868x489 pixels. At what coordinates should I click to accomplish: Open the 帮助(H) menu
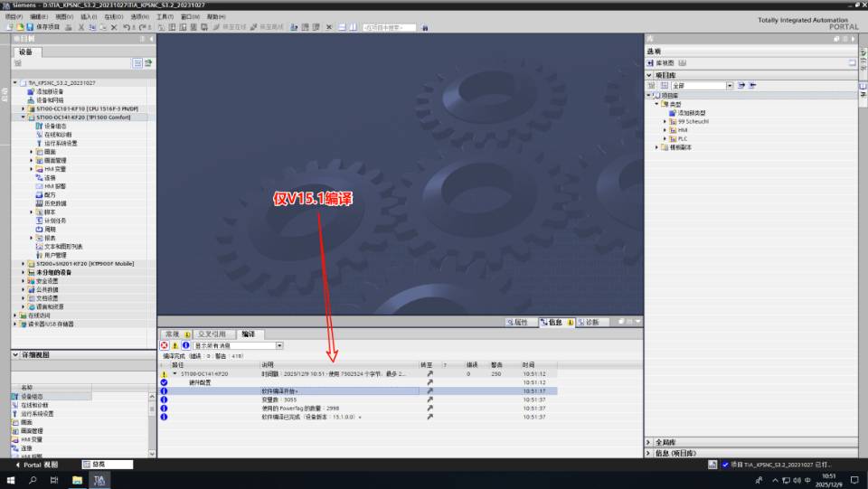216,16
